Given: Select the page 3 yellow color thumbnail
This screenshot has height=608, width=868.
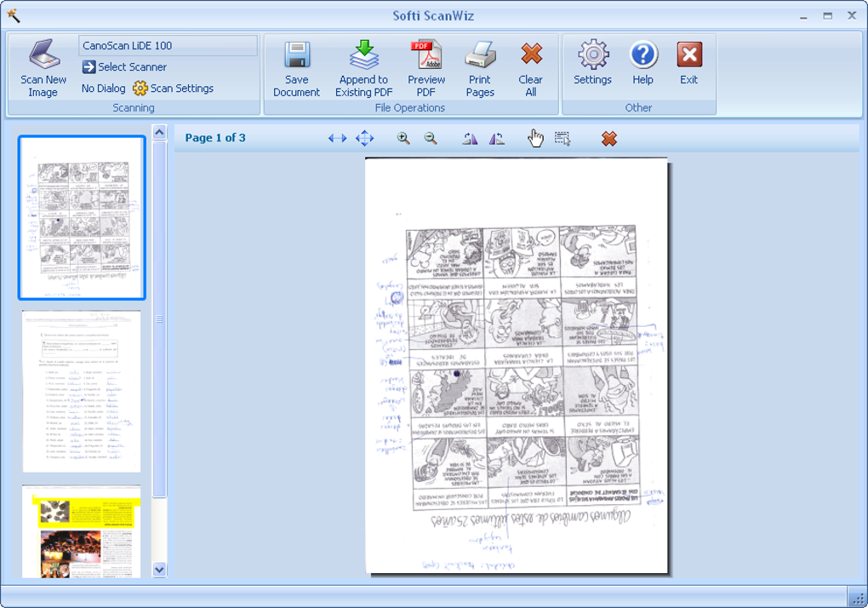Looking at the screenshot, I should (82, 531).
